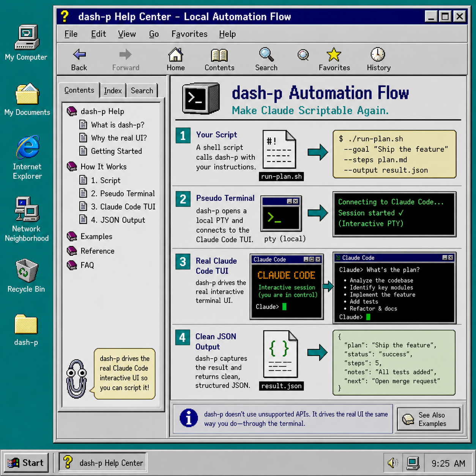The image size is (476, 476).
Task: Open the Favorites menu in menu bar
Action: 189,34
